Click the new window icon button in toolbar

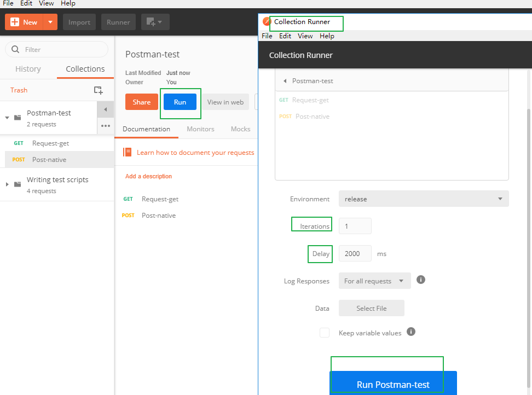(155, 22)
